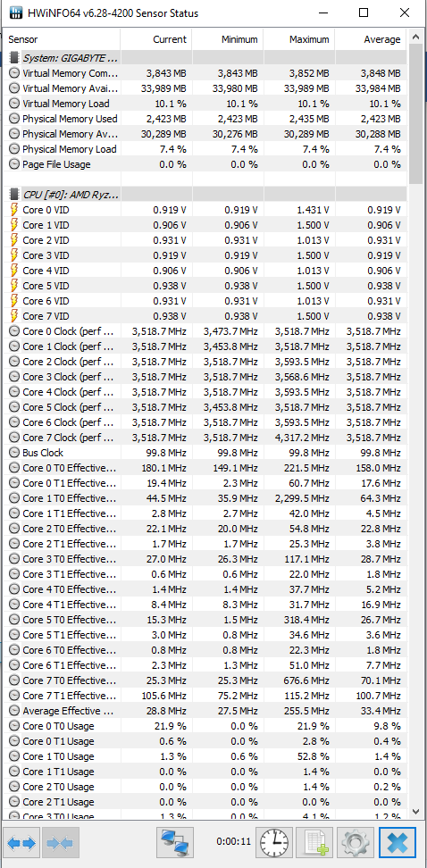
Task: Click the Current column header
Action: coord(156,39)
